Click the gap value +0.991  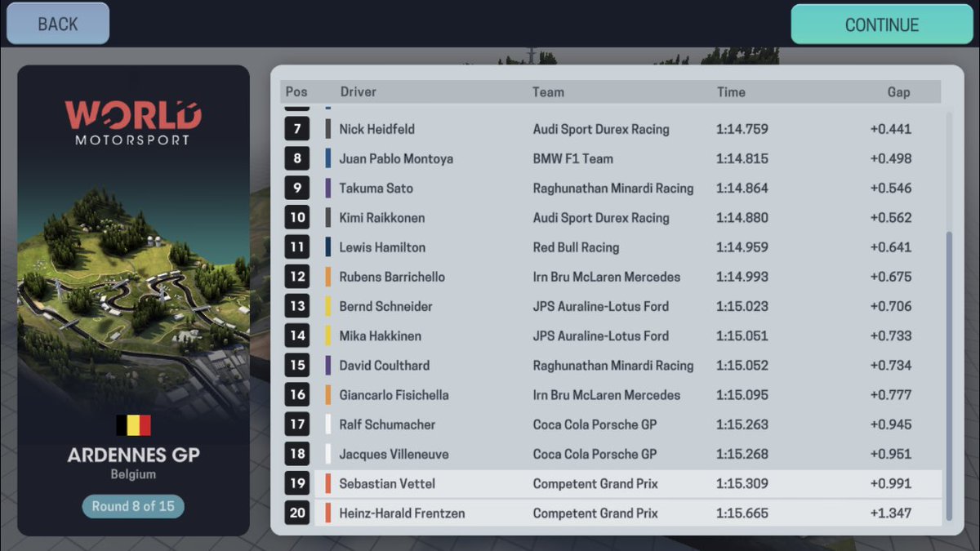pyautogui.click(x=891, y=483)
